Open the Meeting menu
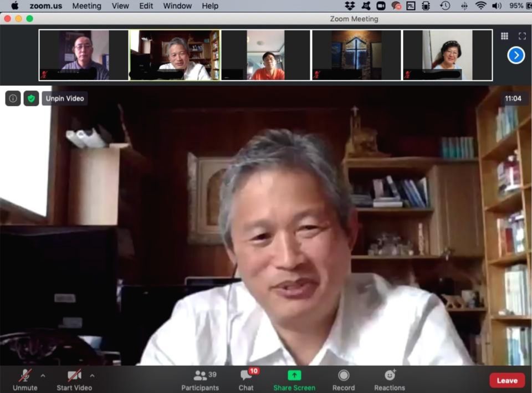The image size is (532, 393). click(86, 6)
